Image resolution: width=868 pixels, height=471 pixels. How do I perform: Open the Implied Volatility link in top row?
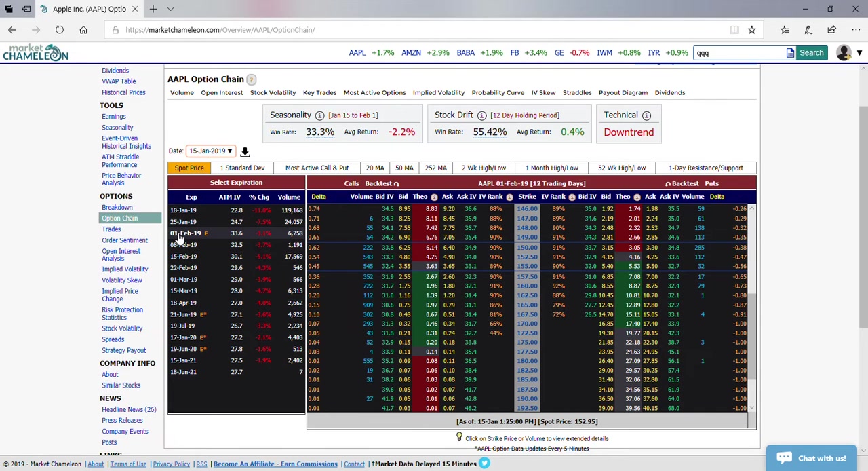pos(438,92)
